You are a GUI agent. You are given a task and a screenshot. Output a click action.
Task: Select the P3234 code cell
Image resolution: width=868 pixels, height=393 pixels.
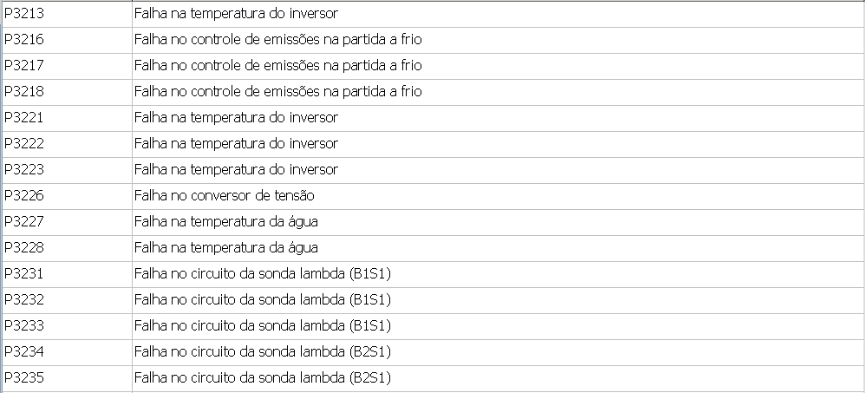[24, 352]
